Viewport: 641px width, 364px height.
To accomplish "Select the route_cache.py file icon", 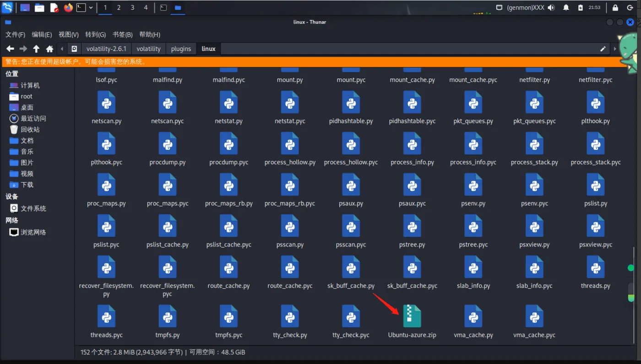I will point(229,267).
